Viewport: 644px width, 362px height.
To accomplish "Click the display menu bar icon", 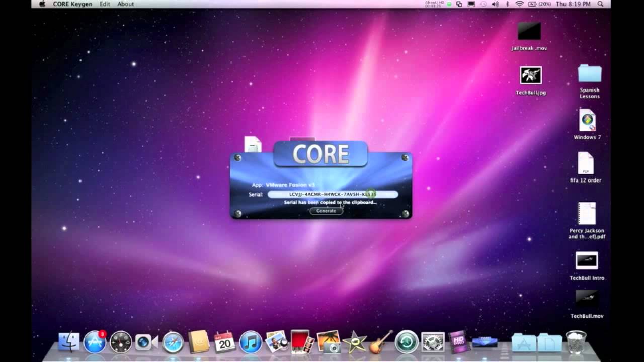I will point(471,4).
